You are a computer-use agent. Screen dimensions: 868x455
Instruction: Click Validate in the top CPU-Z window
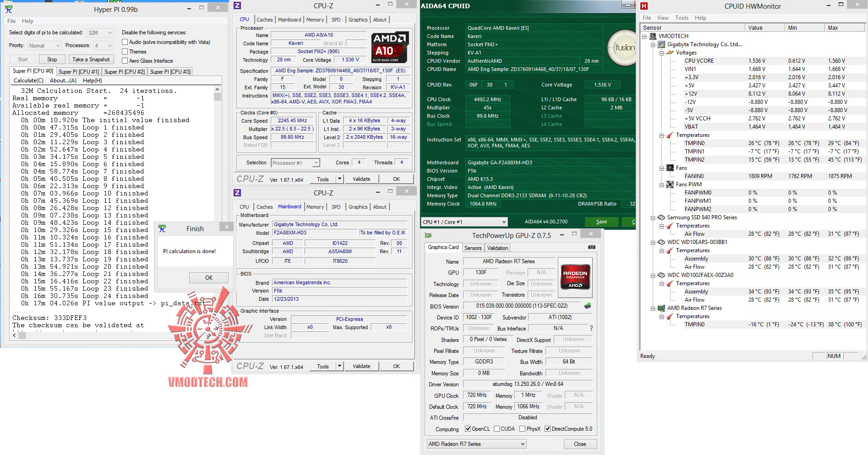(x=361, y=179)
